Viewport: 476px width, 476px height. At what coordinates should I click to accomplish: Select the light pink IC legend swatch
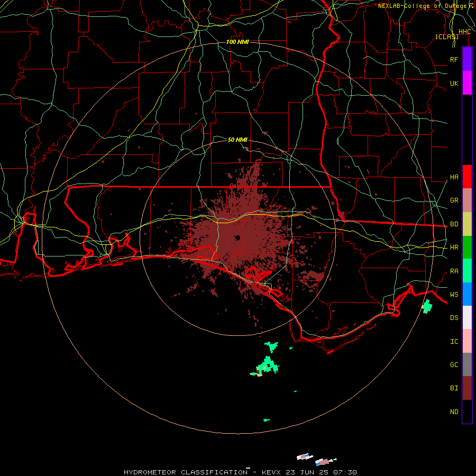[x=467, y=341]
